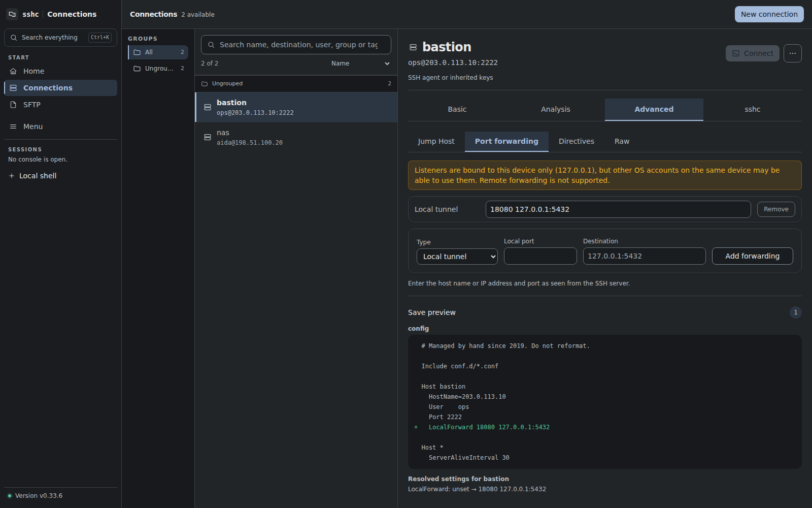Screen dimensions: 812x508
Task: Go to Home in sidebar
Action: pos(60,71)
